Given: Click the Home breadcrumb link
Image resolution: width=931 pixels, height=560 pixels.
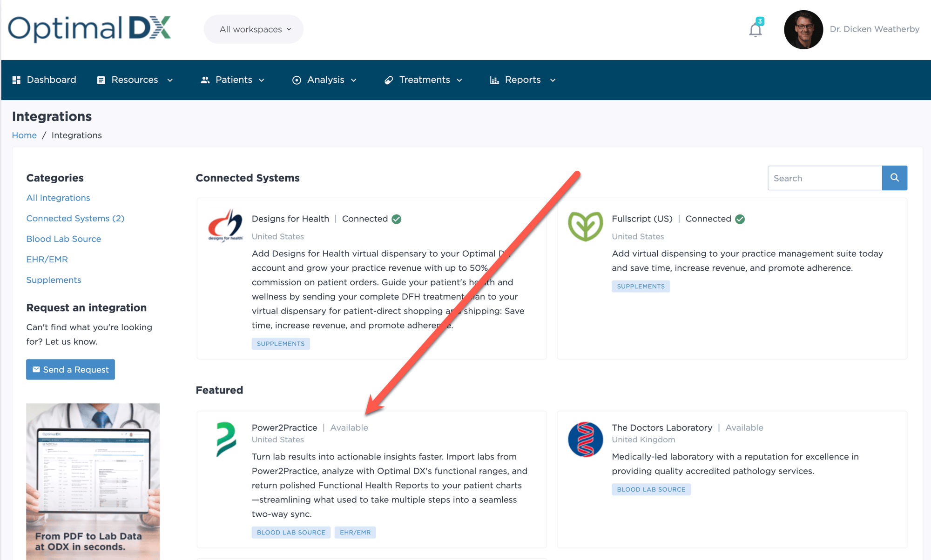Looking at the screenshot, I should [x=24, y=135].
